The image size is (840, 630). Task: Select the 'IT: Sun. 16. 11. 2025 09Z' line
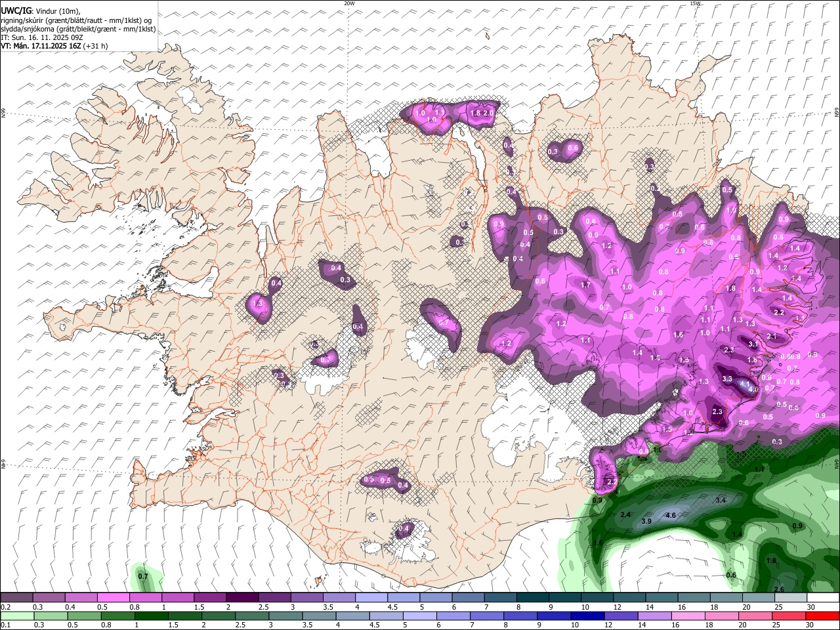(x=42, y=37)
